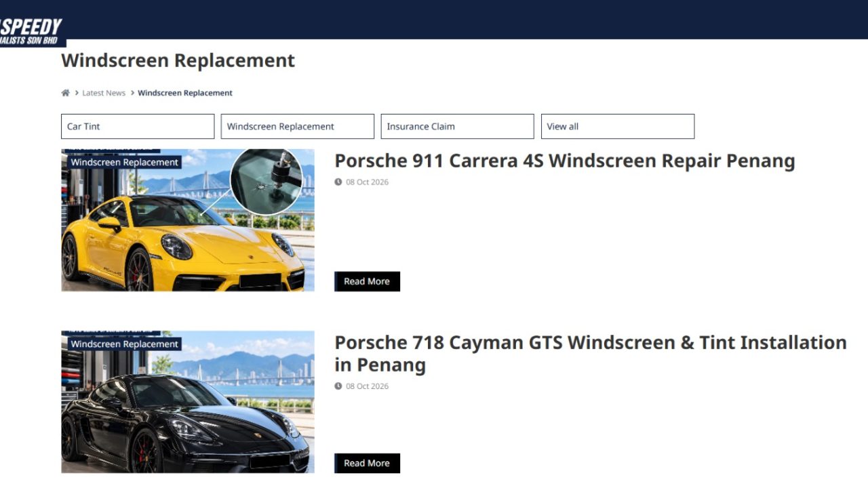Click Windscreen Replacement breadcrumb text
The width and height of the screenshot is (868, 488).
[185, 93]
